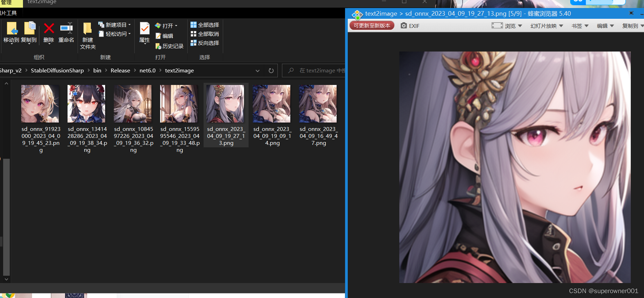Click Select none (全部取消)

pyautogui.click(x=205, y=34)
